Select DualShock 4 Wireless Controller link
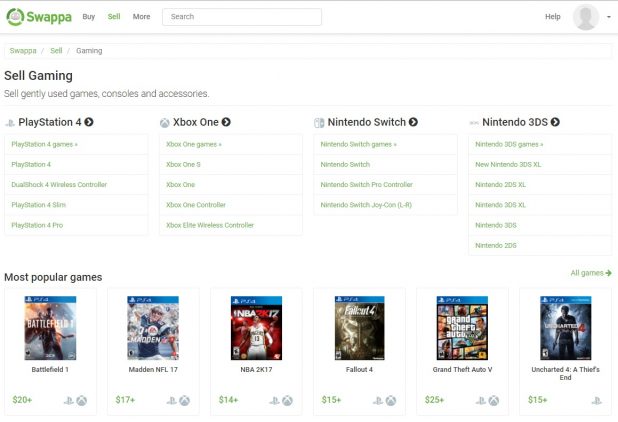This screenshot has width=618, height=422. (x=59, y=184)
